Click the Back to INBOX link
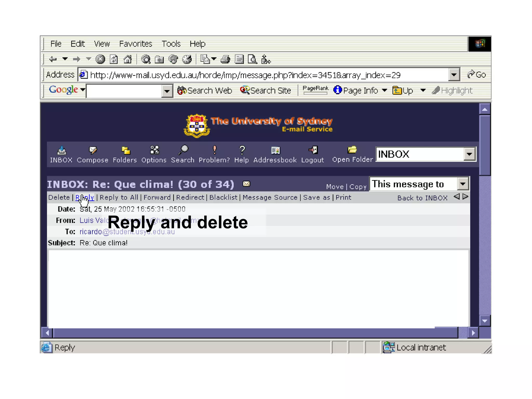532x399 pixels. tap(422, 198)
